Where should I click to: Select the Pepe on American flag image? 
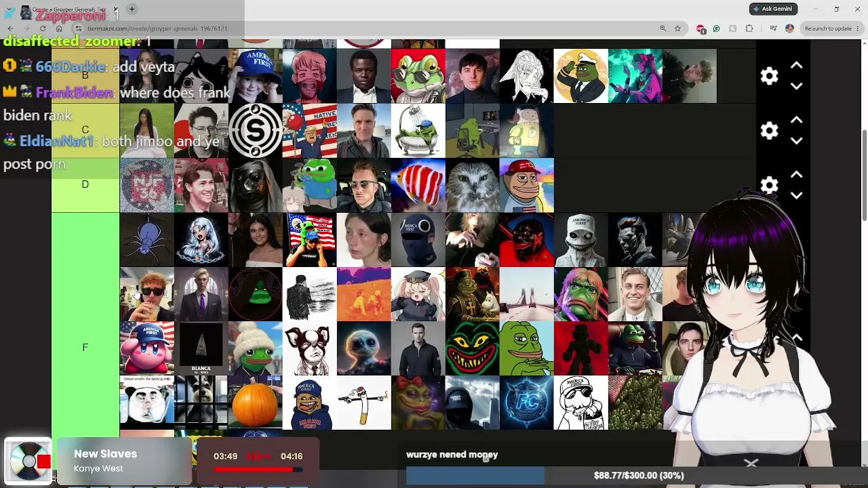click(310, 240)
